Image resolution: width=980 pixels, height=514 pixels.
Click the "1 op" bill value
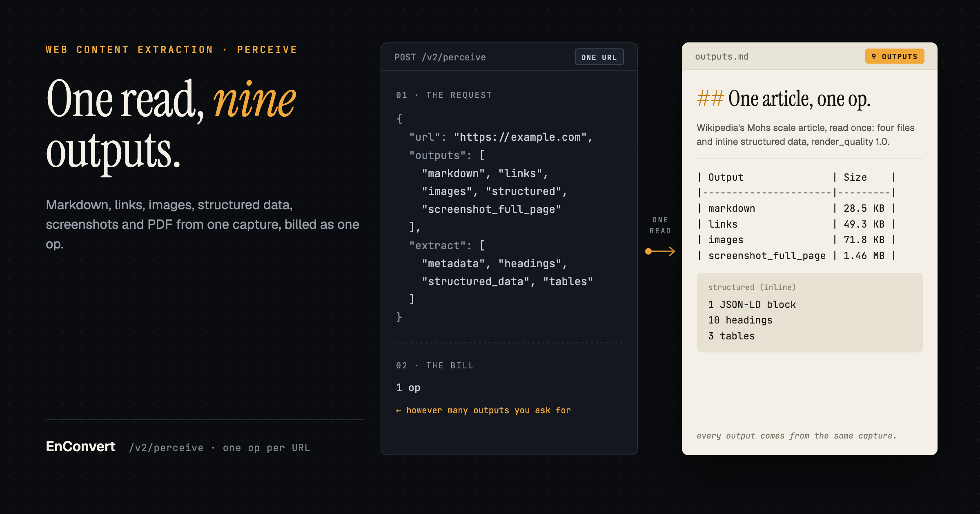click(x=408, y=388)
